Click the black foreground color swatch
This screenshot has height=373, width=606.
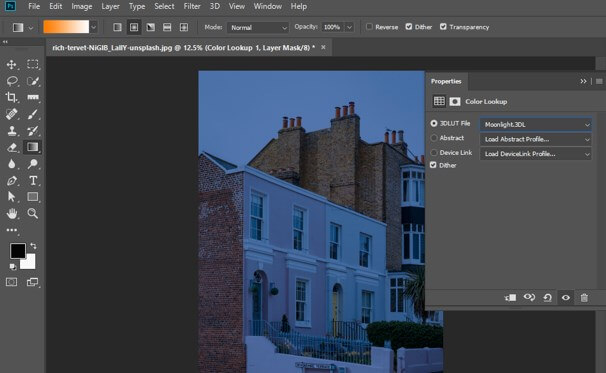click(18, 251)
